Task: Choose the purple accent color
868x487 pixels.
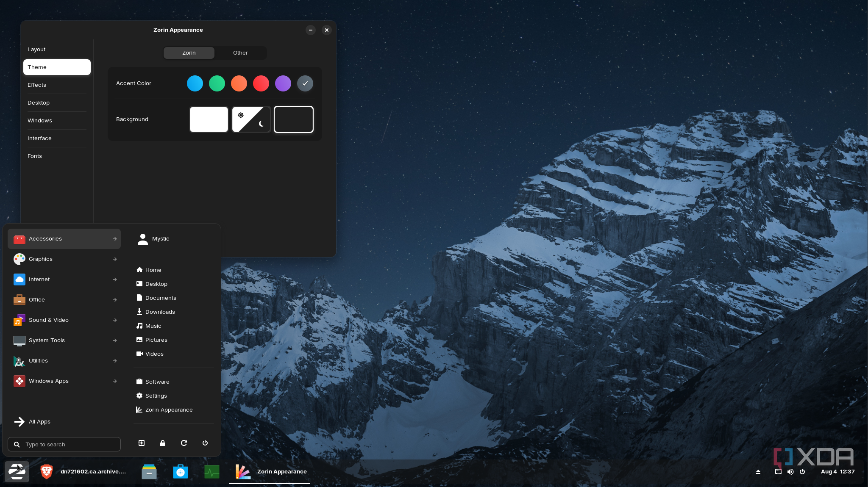Action: coord(283,83)
